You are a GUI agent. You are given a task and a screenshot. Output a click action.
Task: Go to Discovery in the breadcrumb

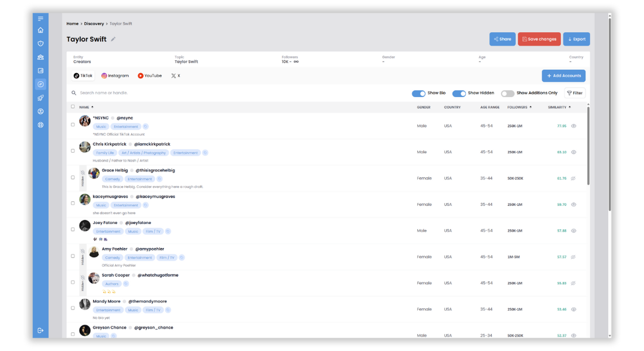[x=94, y=24]
